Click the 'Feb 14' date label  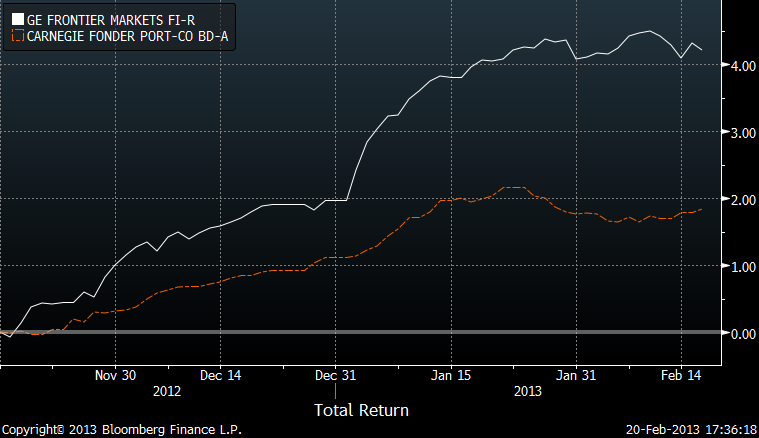pyautogui.click(x=681, y=376)
